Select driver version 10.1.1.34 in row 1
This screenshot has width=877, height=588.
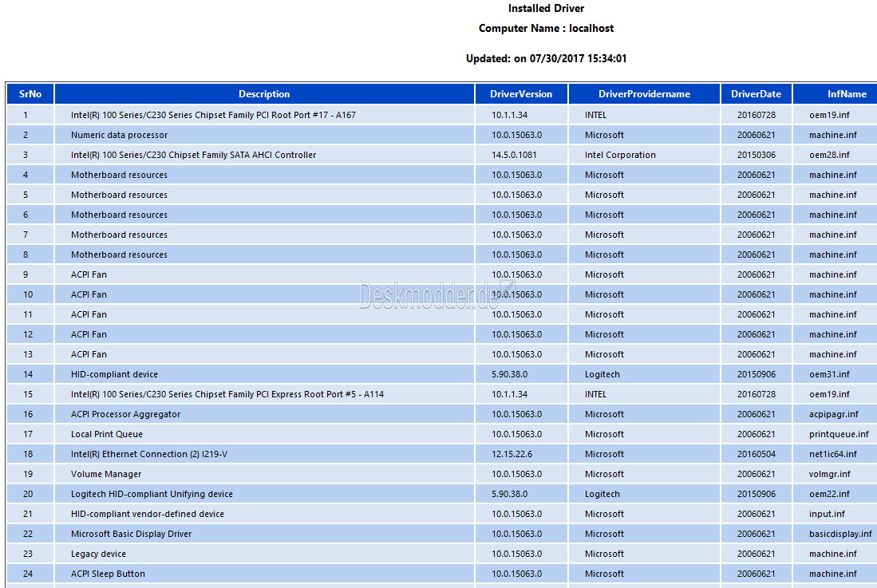coord(510,115)
